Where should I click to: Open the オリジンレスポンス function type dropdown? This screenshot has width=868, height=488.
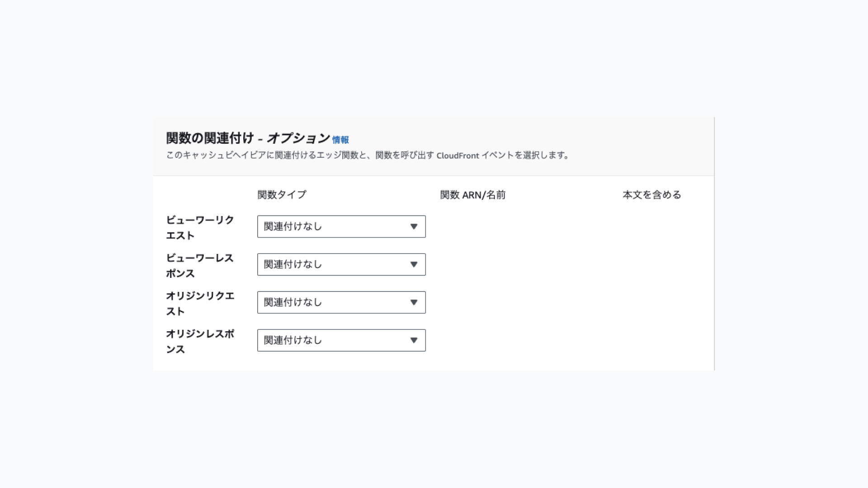point(341,340)
